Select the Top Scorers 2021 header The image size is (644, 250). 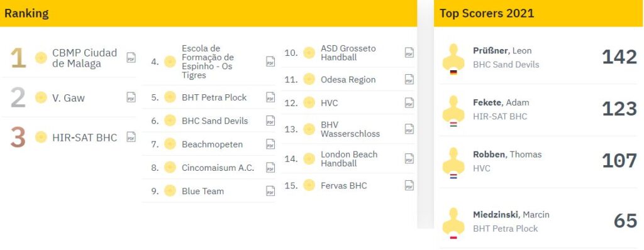(487, 13)
